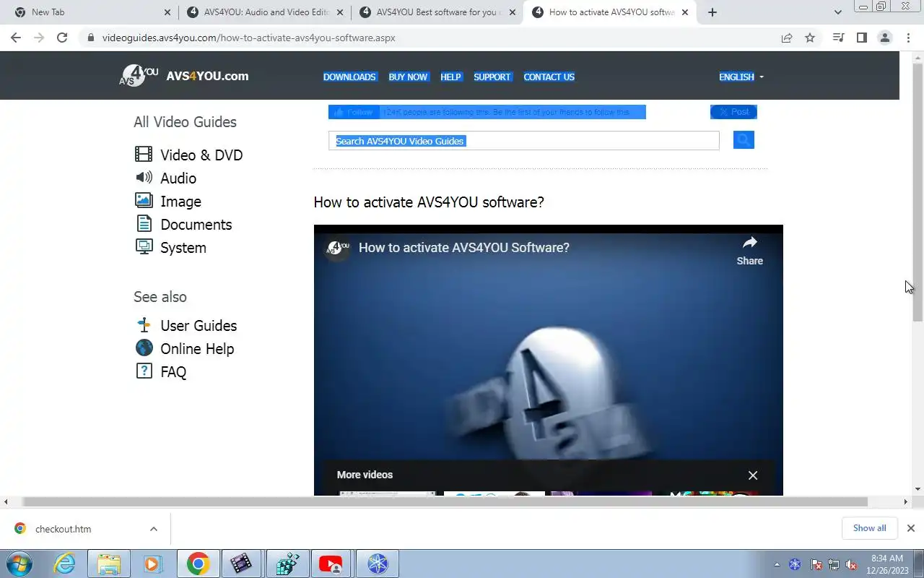924x578 pixels.
Task: Click the Facebook Follow button
Action: point(354,112)
